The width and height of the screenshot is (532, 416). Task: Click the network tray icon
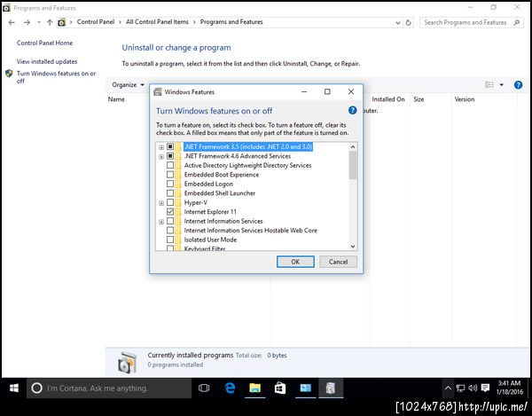tap(460, 388)
